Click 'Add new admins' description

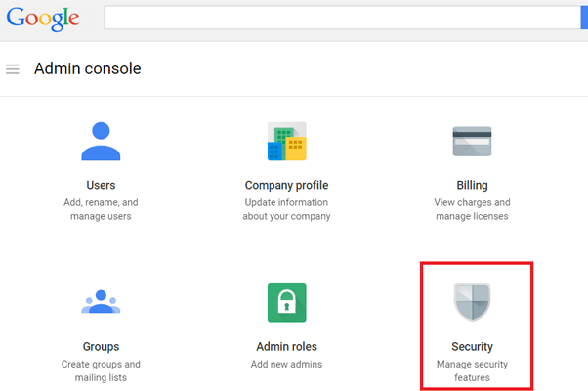tap(286, 364)
